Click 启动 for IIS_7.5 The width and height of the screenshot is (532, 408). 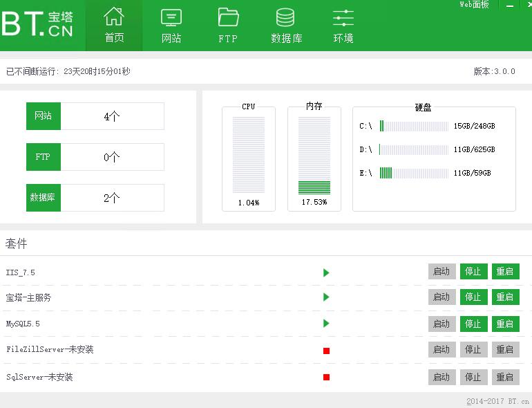click(x=441, y=272)
